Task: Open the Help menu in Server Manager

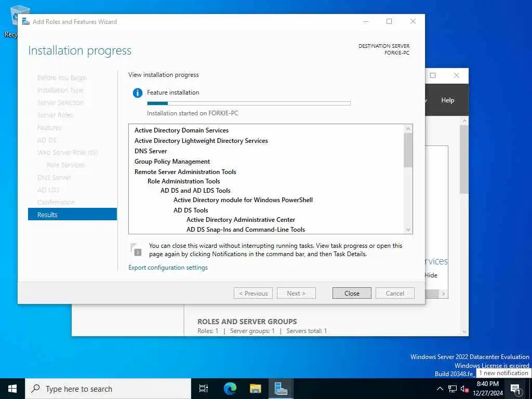Action: coord(447,100)
